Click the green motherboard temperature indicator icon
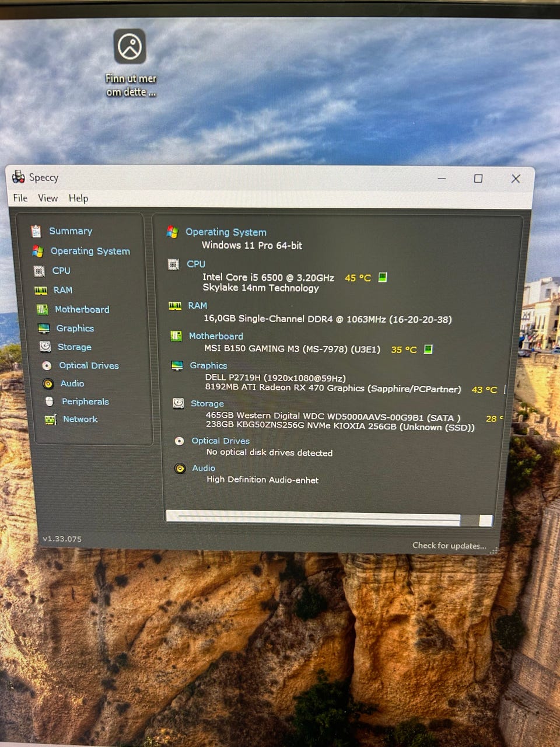The height and width of the screenshot is (747, 560). pyautogui.click(x=428, y=349)
